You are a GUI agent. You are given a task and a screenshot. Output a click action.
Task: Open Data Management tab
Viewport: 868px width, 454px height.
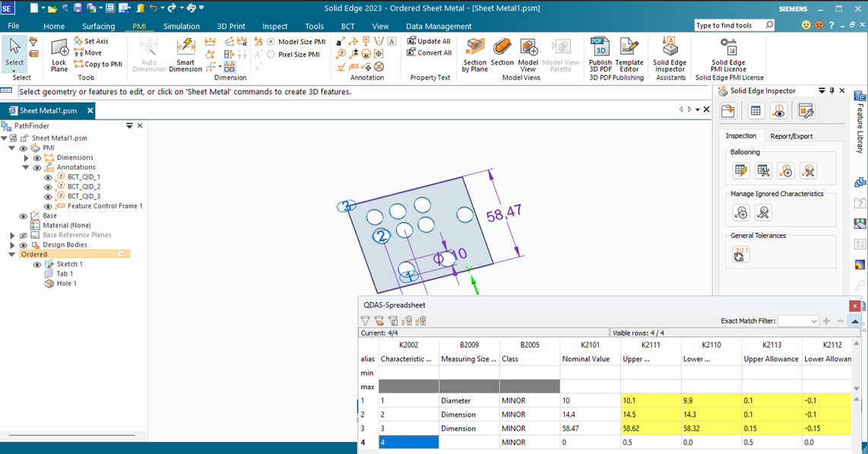click(439, 26)
